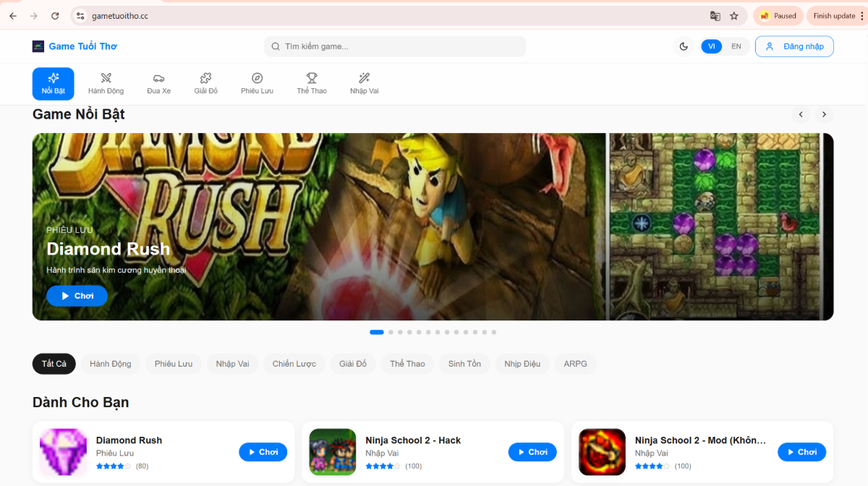Open the Đua Xe racing games category
This screenshot has height=486, width=868.
(158, 79)
